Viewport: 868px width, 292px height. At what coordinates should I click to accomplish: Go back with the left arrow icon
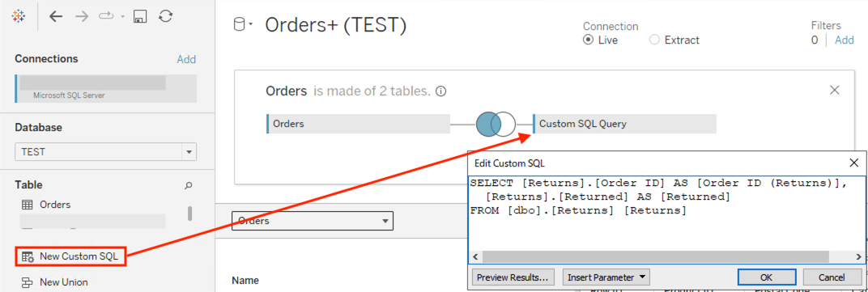(56, 17)
